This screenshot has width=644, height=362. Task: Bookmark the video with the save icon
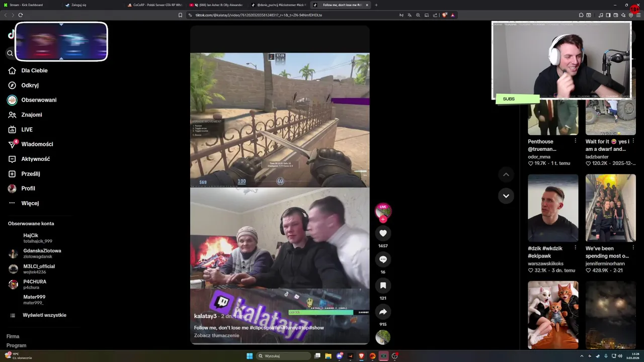tap(383, 286)
